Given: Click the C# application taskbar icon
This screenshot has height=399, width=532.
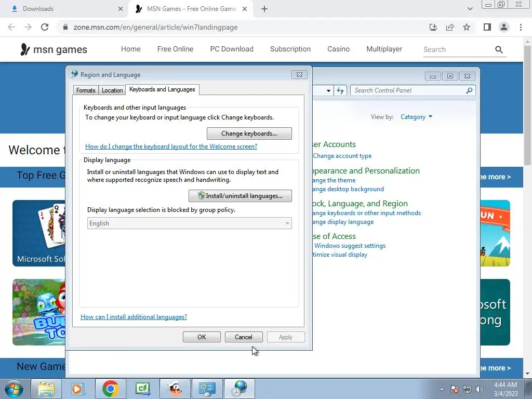Looking at the screenshot, I should (142, 389).
